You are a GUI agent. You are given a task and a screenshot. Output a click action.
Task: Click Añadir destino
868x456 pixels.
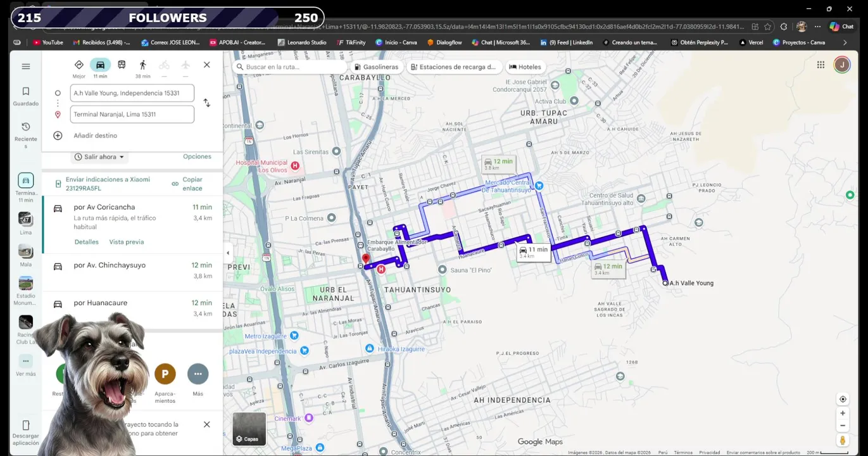pos(95,136)
